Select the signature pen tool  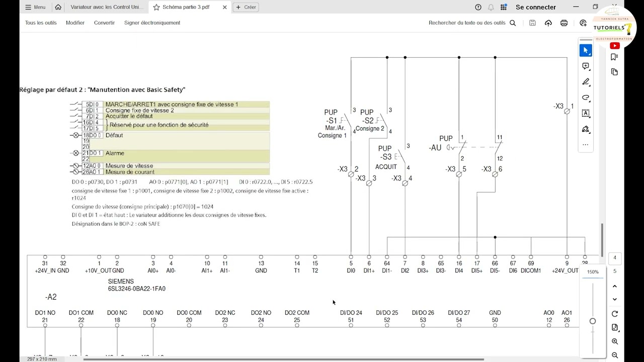[586, 129]
